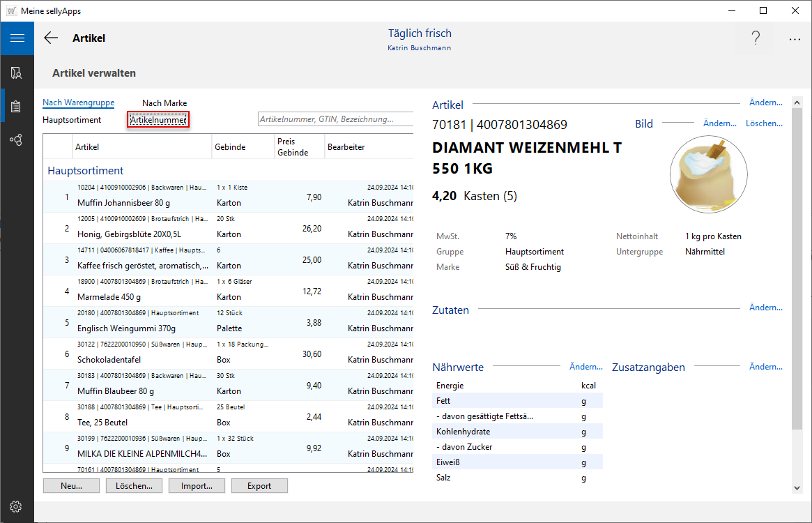Click the Export button
The width and height of the screenshot is (812, 523).
[259, 486]
